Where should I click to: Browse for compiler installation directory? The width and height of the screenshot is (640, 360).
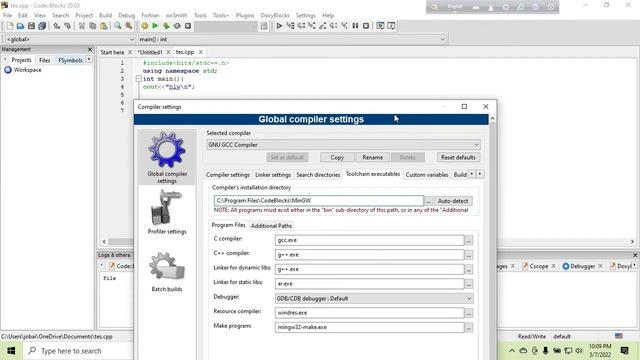[428, 201]
